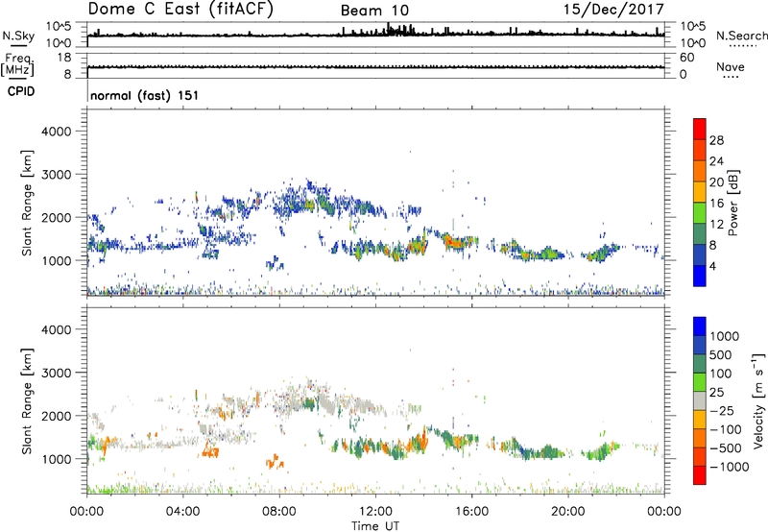Click the 'N.Sky' legend label
This screenshot has height=532, width=768.
[x=18, y=36]
